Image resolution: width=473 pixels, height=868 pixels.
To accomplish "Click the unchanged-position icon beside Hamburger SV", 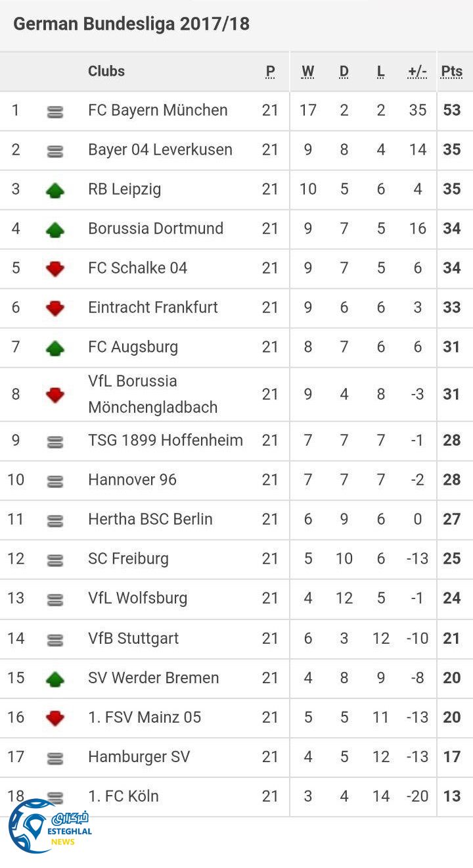I will [55, 759].
